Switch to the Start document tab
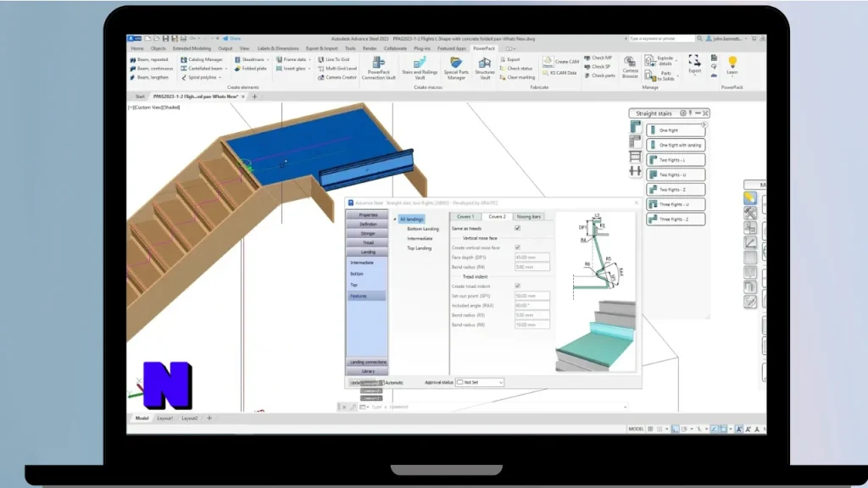 click(x=140, y=97)
